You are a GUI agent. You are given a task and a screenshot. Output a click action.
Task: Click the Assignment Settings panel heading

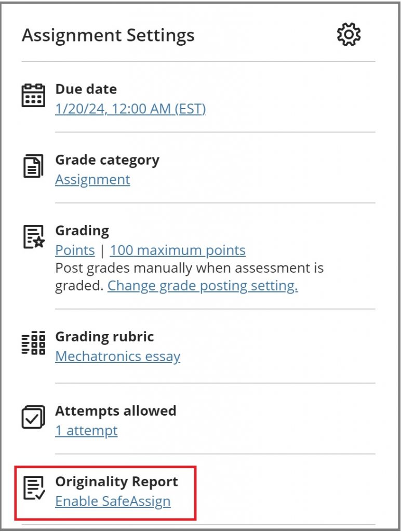pyautogui.click(x=108, y=35)
